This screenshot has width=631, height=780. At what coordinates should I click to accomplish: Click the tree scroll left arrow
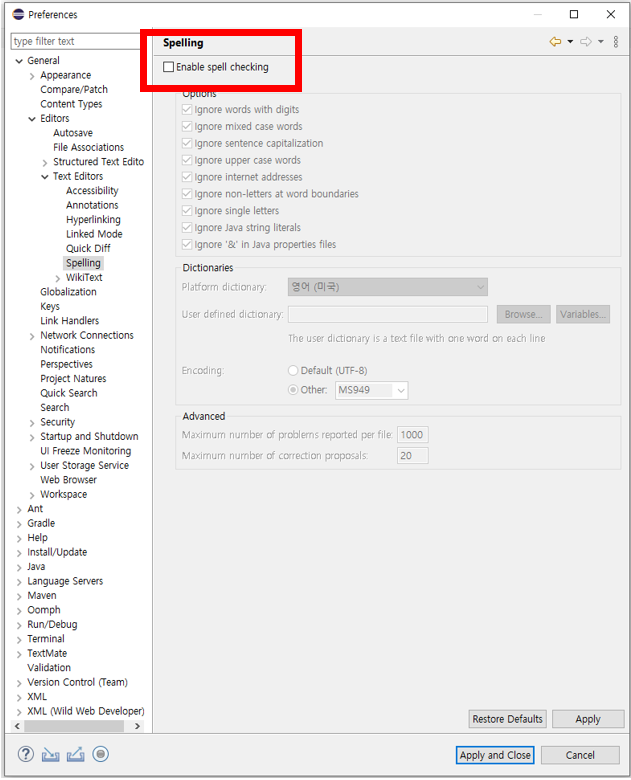17,726
